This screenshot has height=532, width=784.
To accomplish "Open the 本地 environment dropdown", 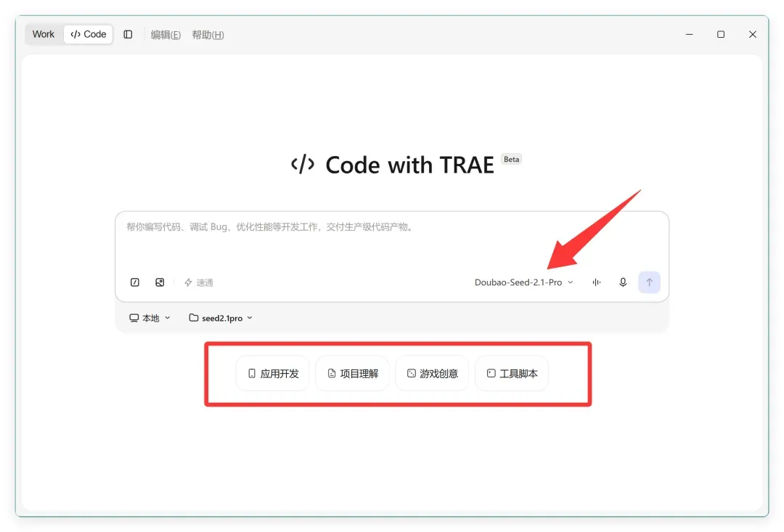I will 150,318.
